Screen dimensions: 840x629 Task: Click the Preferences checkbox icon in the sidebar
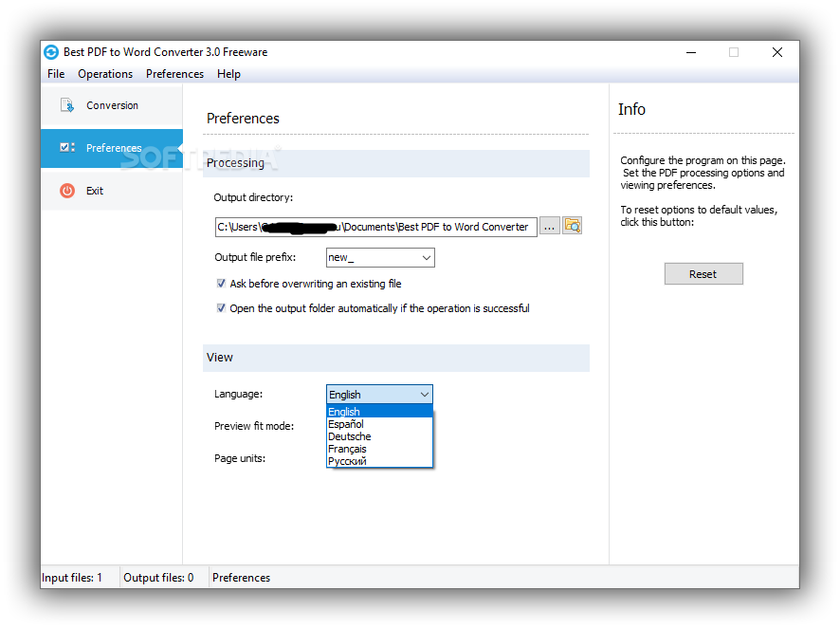67,147
